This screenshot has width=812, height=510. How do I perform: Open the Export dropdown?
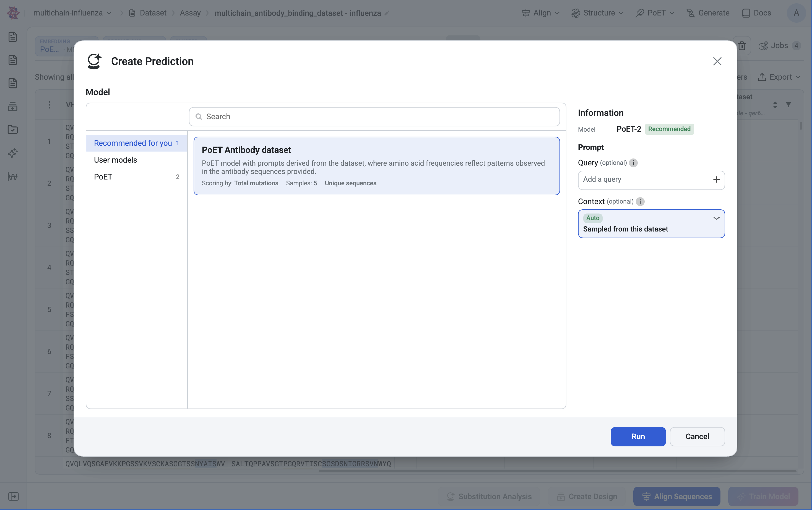779,77
